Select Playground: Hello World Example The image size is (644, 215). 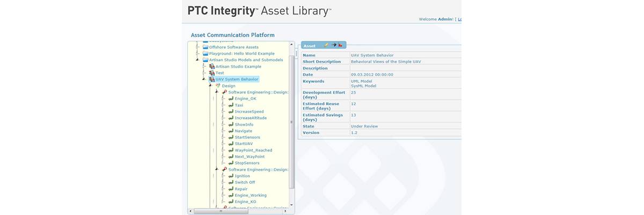pos(241,54)
